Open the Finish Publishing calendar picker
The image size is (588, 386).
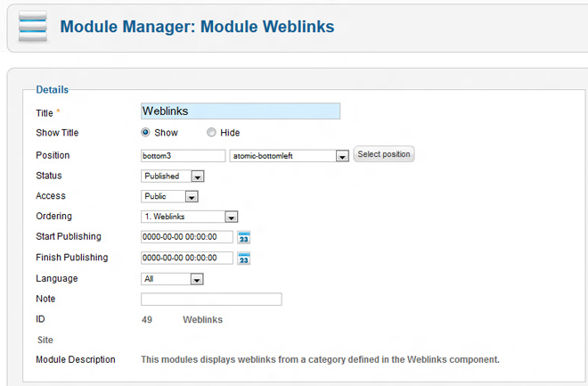pos(244,259)
